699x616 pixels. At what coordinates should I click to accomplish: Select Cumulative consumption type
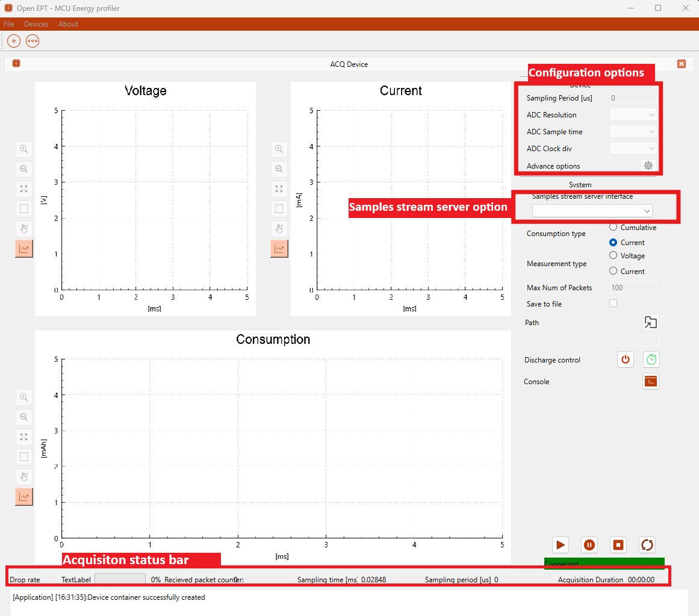(x=613, y=227)
